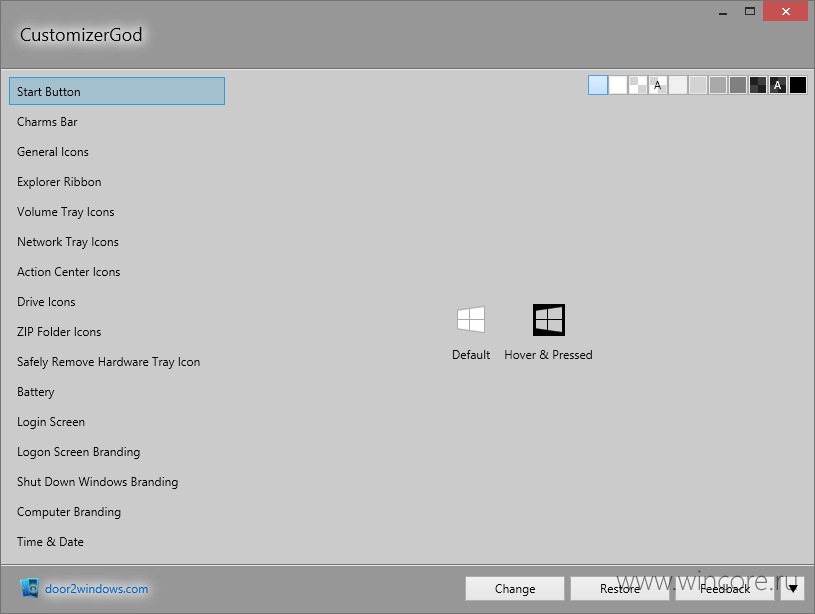Open Computer Branding list item
Image resolution: width=815 pixels, height=614 pixels.
pyautogui.click(x=117, y=512)
